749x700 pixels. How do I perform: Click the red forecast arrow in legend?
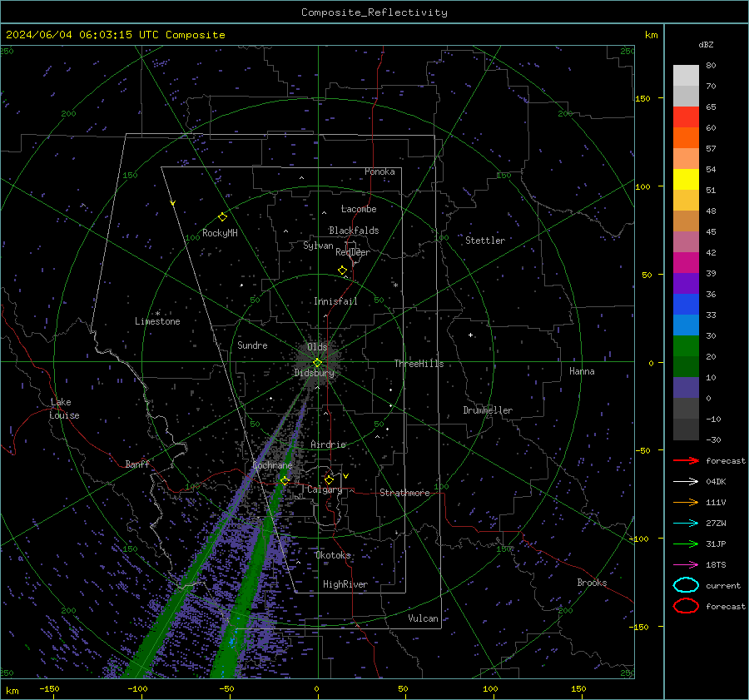point(686,460)
